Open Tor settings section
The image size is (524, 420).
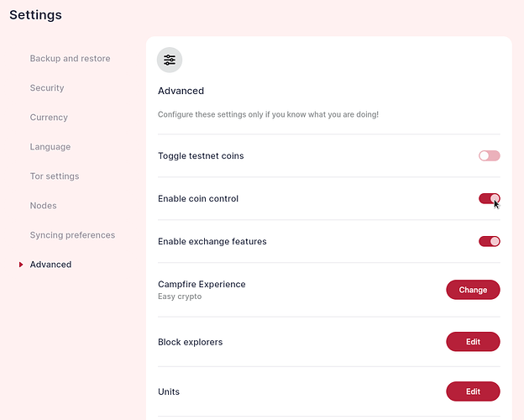(x=55, y=176)
